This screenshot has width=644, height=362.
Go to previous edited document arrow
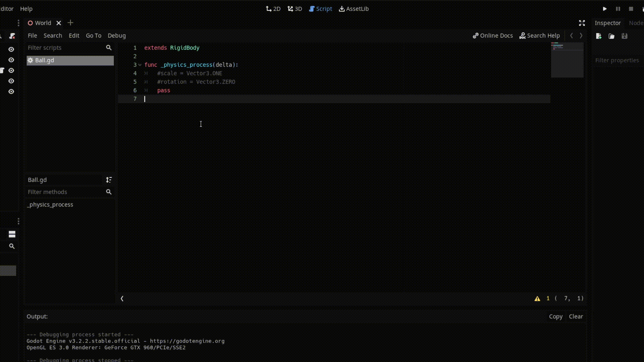click(572, 36)
